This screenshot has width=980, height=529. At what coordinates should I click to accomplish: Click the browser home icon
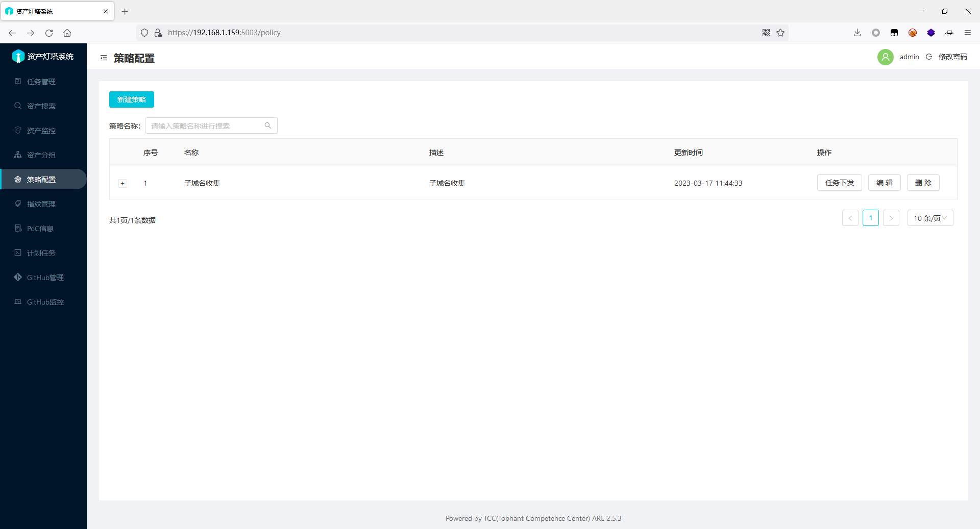pyautogui.click(x=67, y=33)
